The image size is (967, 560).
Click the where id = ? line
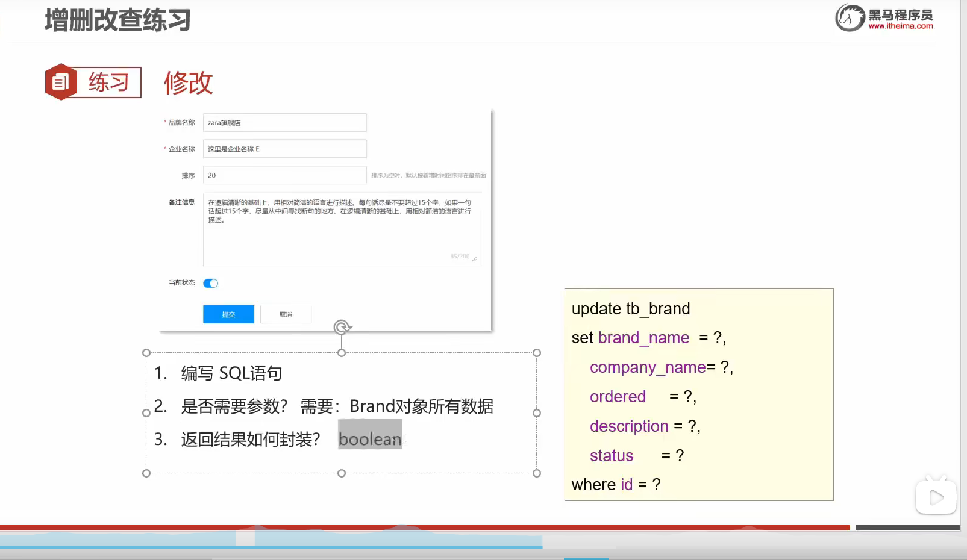pos(616,485)
